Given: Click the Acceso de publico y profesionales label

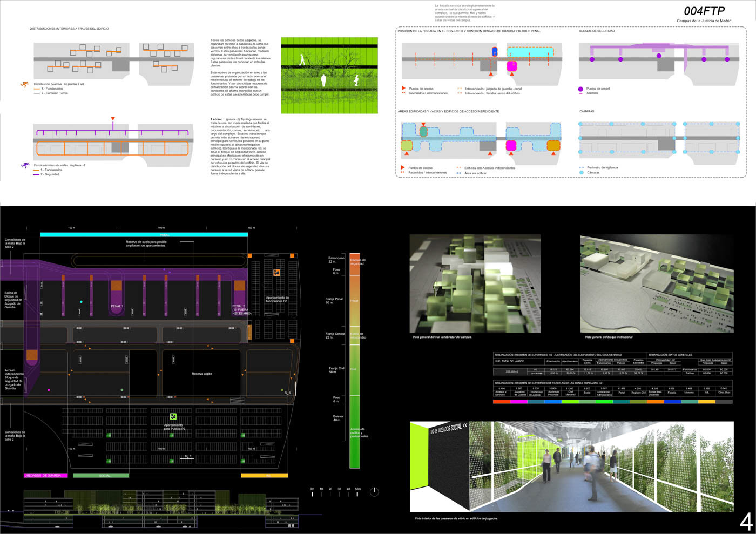Looking at the screenshot, I should coord(359,432).
